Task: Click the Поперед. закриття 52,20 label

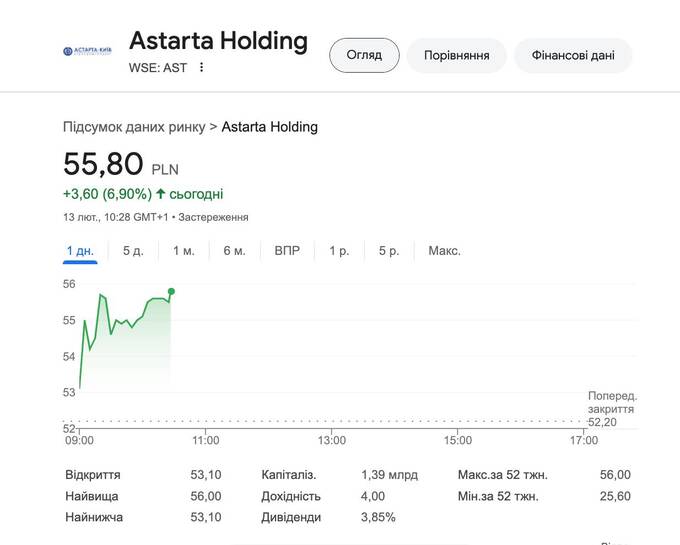Action: tap(612, 408)
